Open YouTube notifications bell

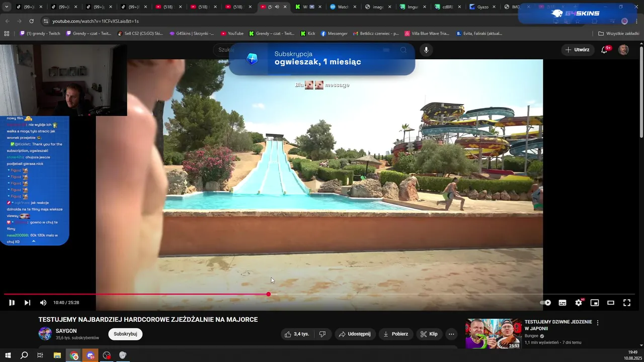coord(604,50)
